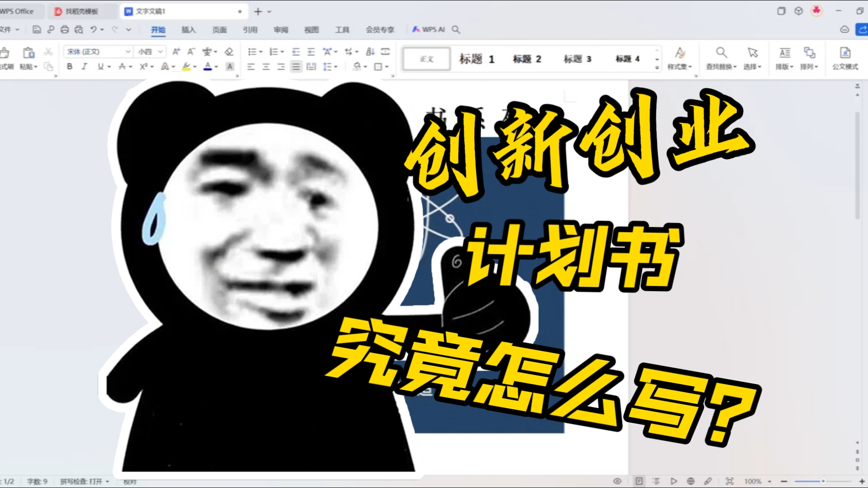Click the Undo arrow icon

[x=93, y=29]
